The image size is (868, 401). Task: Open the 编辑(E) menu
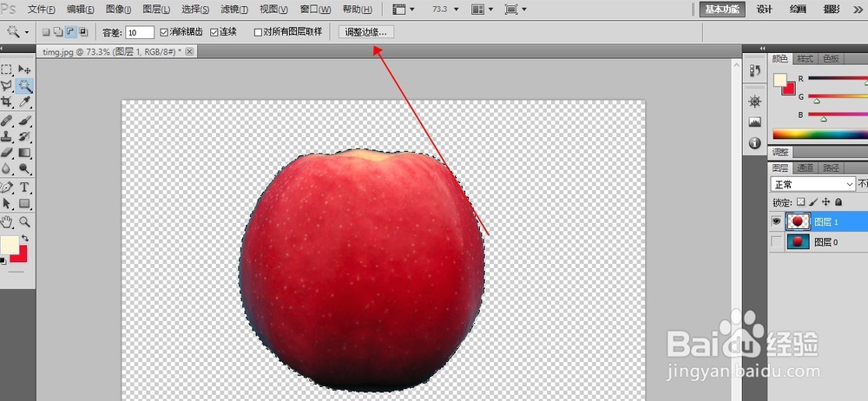point(80,10)
